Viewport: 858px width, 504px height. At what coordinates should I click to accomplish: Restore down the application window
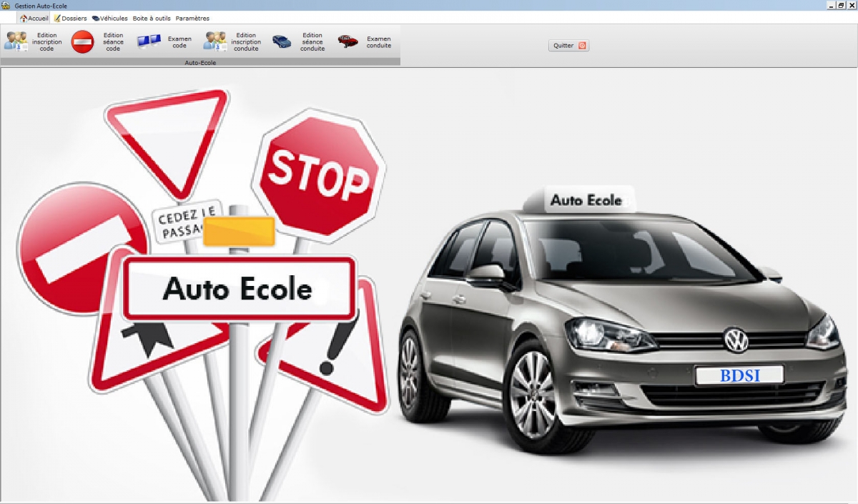coord(841,5)
